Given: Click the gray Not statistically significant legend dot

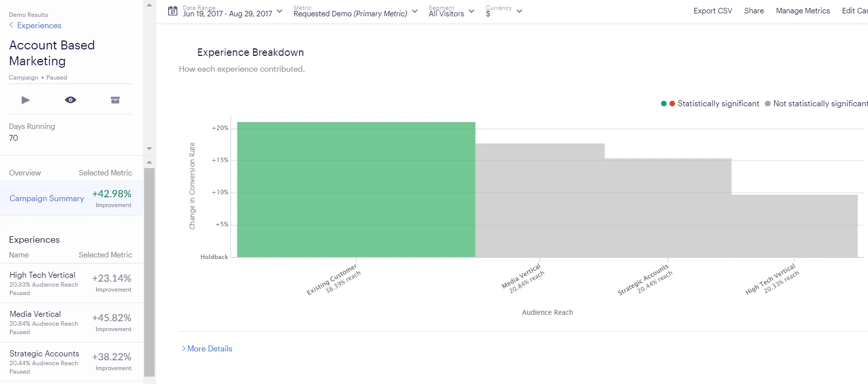Looking at the screenshot, I should [768, 104].
